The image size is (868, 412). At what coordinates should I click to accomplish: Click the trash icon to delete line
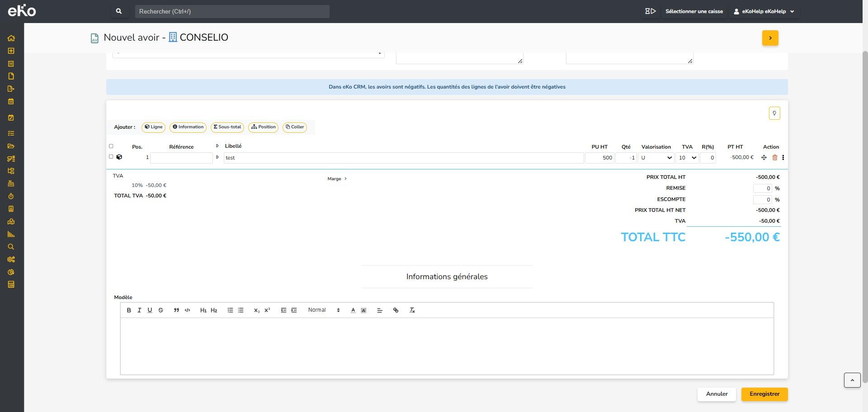774,158
